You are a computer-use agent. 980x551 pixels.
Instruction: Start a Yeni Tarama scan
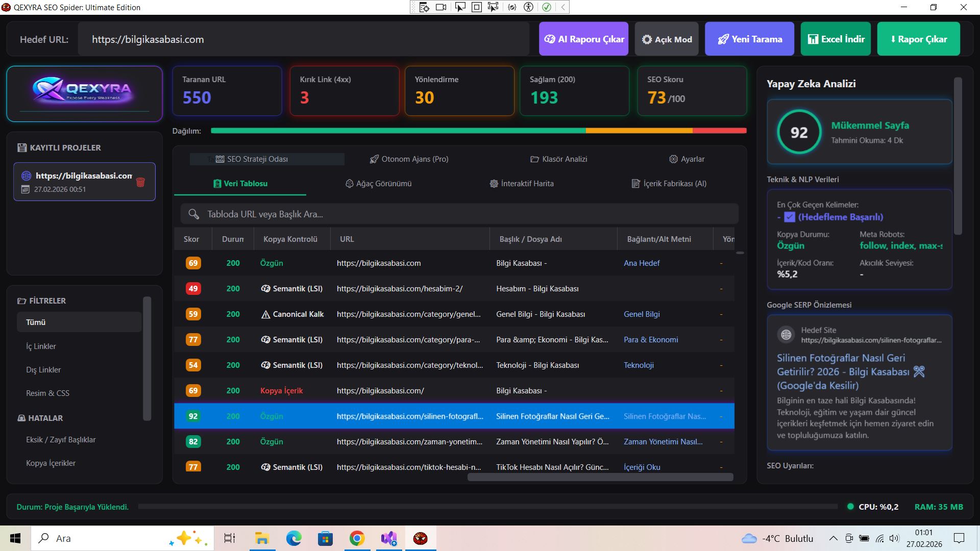tap(749, 39)
